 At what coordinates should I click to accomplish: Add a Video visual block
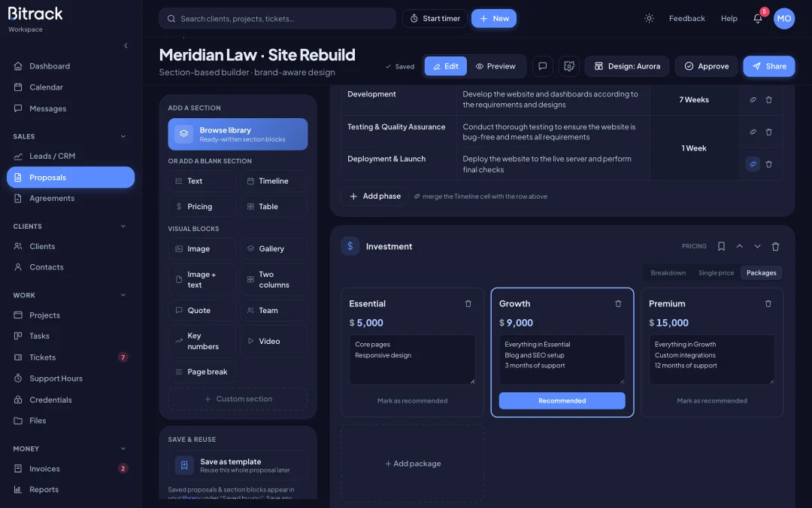click(x=274, y=341)
